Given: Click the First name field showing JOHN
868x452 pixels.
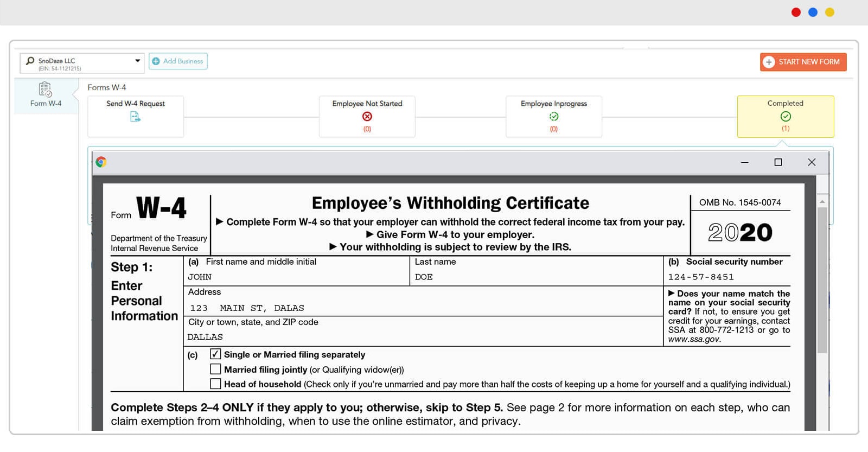Looking at the screenshot, I should coord(296,277).
